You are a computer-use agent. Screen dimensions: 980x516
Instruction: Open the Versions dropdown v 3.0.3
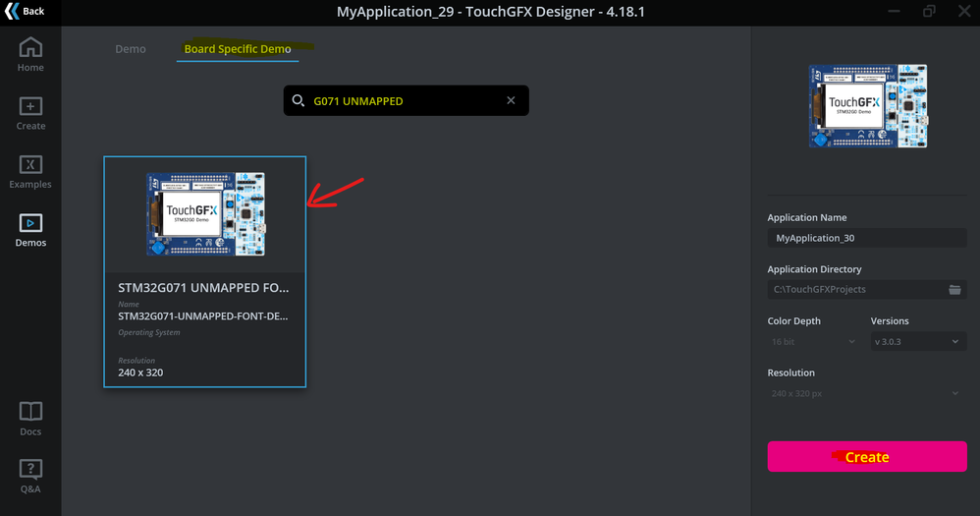point(918,341)
